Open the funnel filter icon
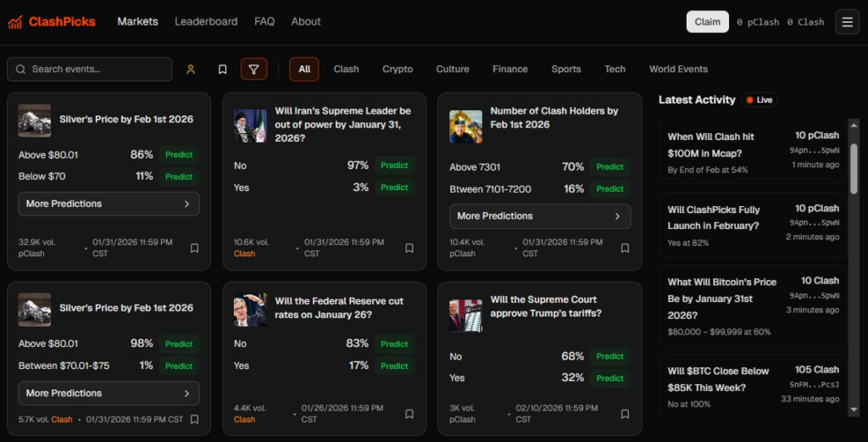 pos(253,70)
